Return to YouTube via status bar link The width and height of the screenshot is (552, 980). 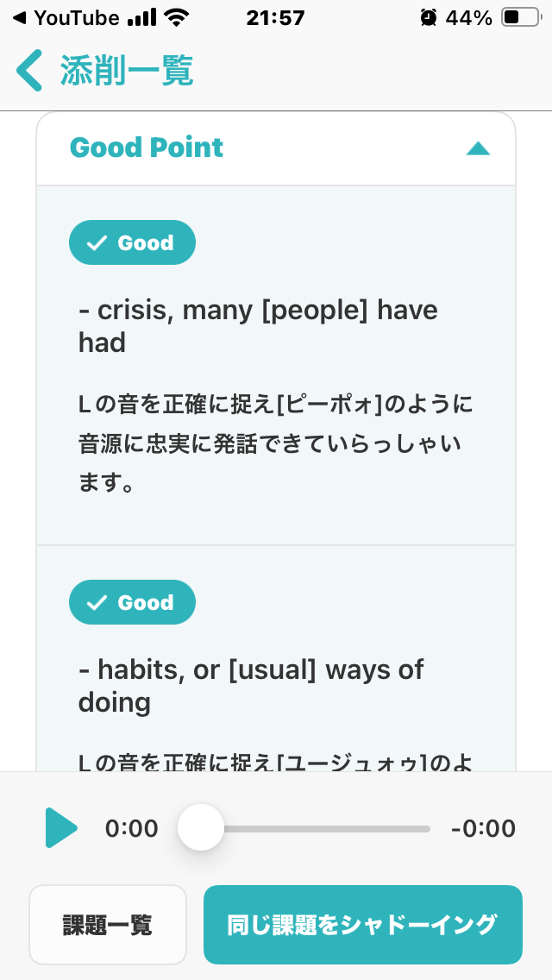point(66,18)
